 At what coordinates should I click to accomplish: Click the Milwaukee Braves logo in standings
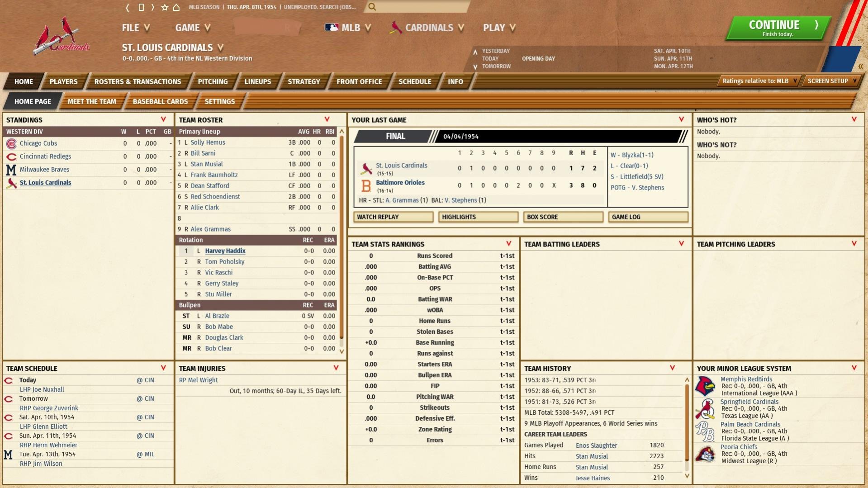[11, 170]
